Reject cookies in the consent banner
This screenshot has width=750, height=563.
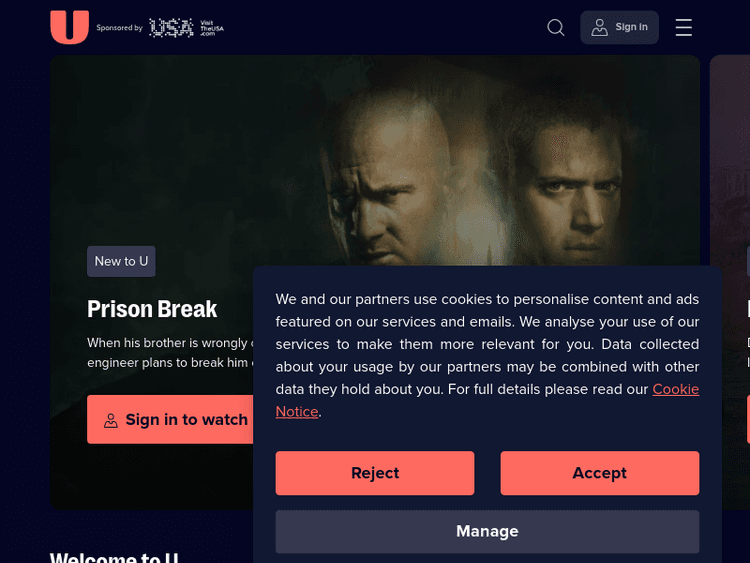click(375, 473)
